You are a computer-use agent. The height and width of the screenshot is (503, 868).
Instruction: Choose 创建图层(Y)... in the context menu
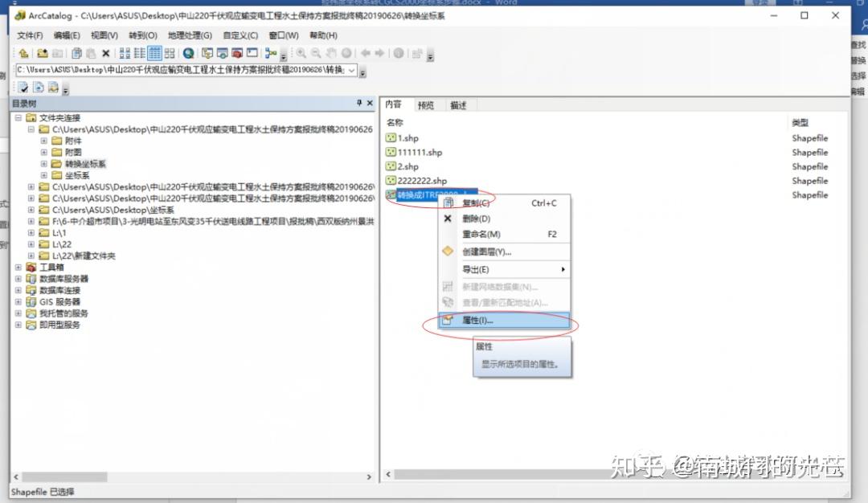[x=504, y=251]
